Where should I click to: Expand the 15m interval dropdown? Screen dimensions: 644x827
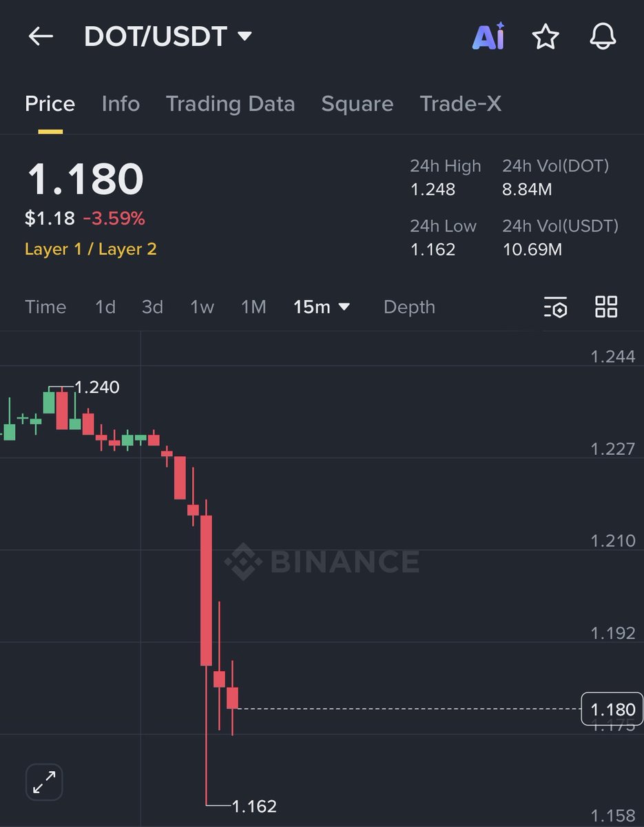click(x=322, y=307)
